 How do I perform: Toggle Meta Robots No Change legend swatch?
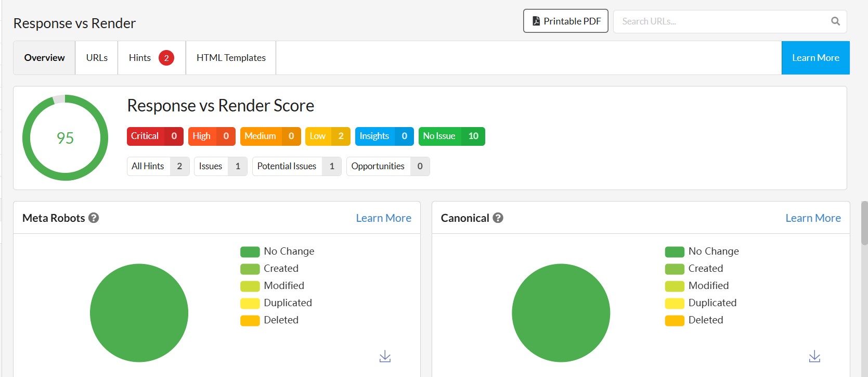click(x=250, y=252)
